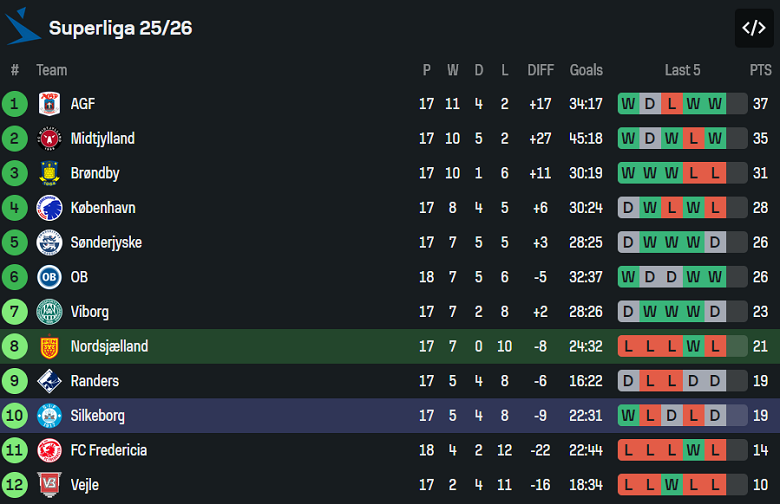Click the AGF club crest

coord(49,104)
